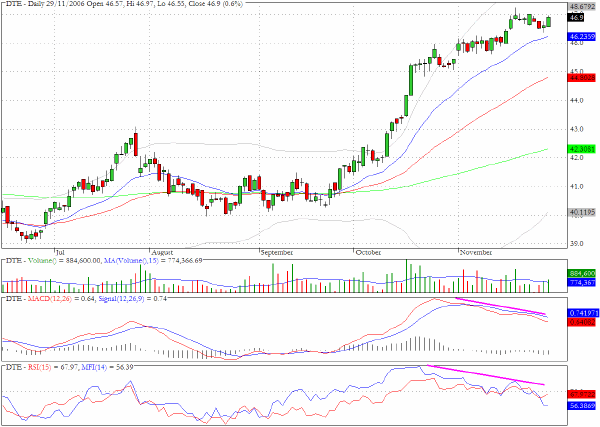Select the Jul date axis marker
The image size is (600, 427).
coord(60,253)
